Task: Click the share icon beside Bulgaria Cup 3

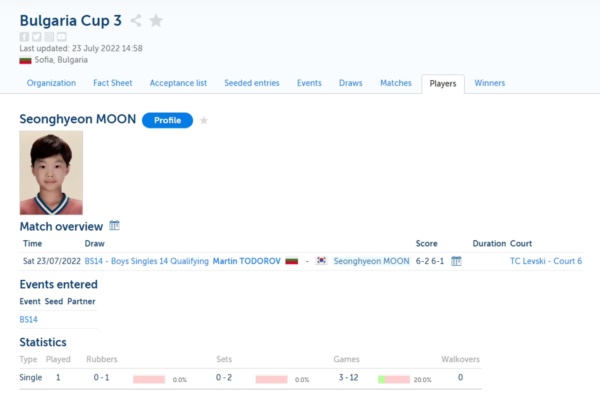Action: pyautogui.click(x=136, y=20)
